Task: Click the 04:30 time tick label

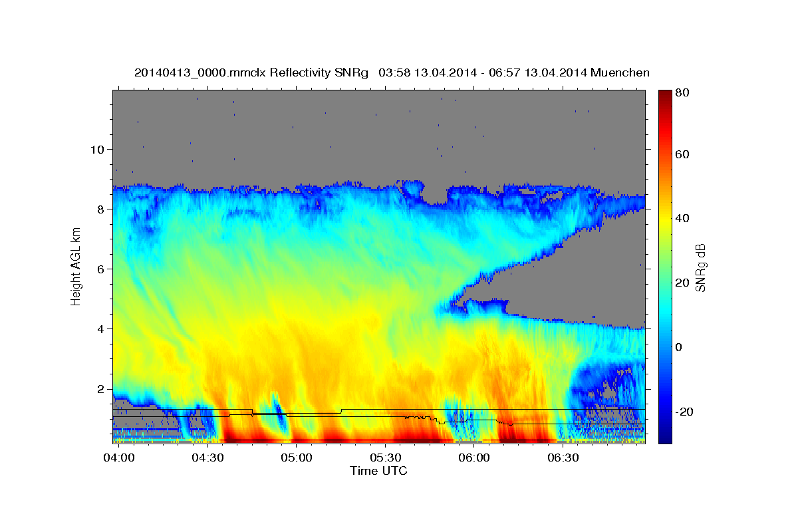Action: pos(207,458)
